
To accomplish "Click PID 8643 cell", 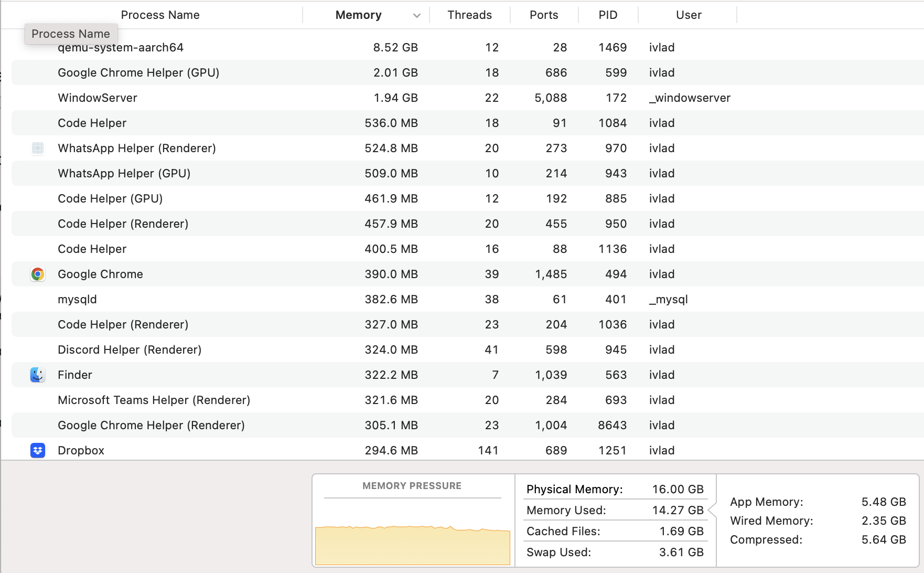I will pyautogui.click(x=613, y=425).
